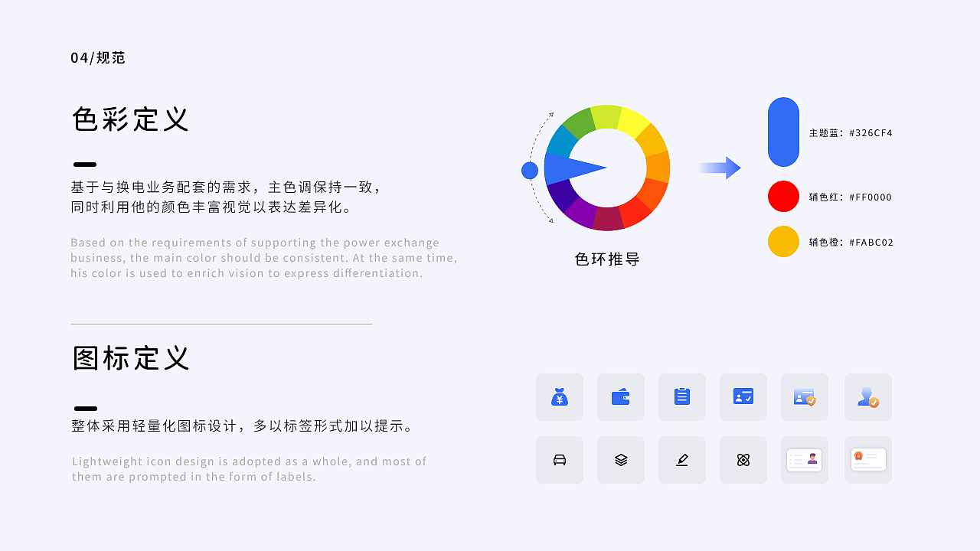This screenshot has width=980, height=551.
Task: Click the blue clipboard list icon
Action: pyautogui.click(x=682, y=397)
